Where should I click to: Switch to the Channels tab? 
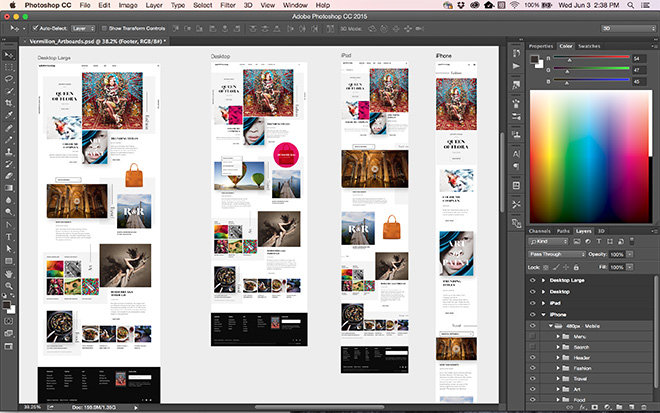[x=539, y=231]
